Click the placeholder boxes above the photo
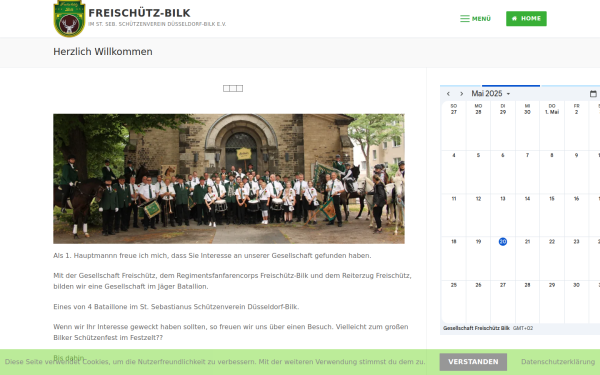The width and height of the screenshot is (600, 375). (x=233, y=88)
